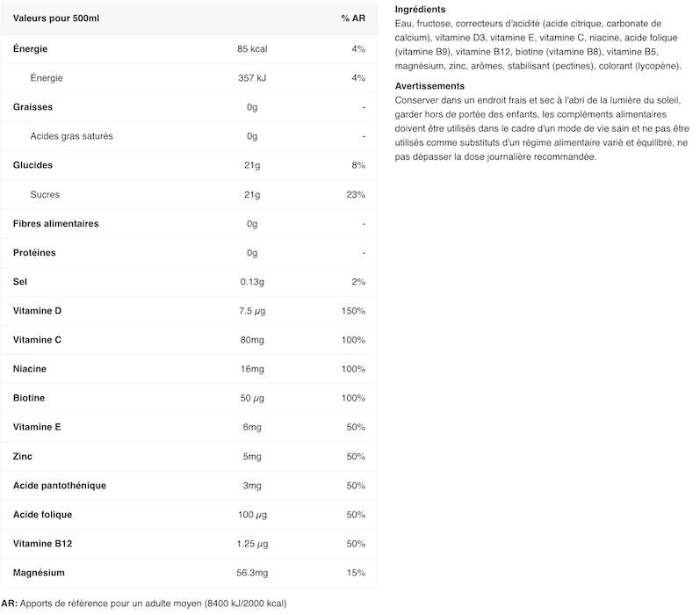
Task: Click the Sucres 23% value
Action: coord(356,194)
